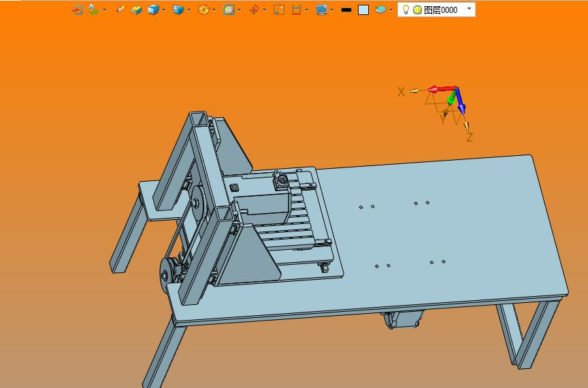Click the red dimension bracket icon

(x=296, y=10)
